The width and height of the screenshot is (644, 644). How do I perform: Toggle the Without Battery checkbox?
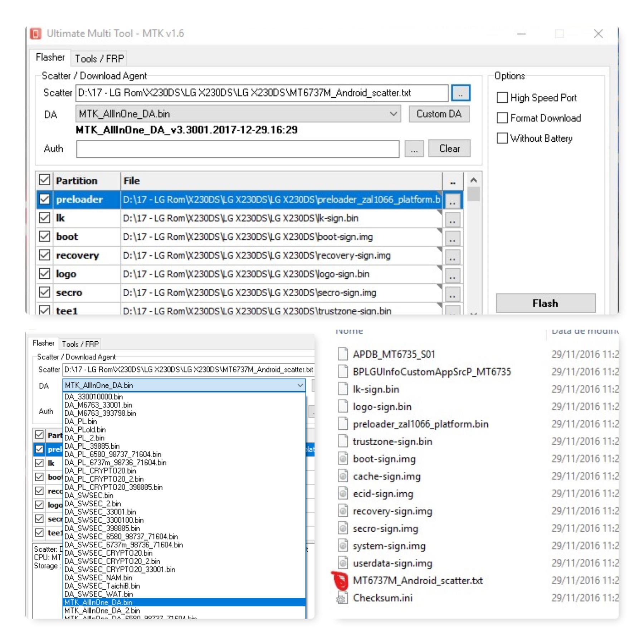[502, 138]
